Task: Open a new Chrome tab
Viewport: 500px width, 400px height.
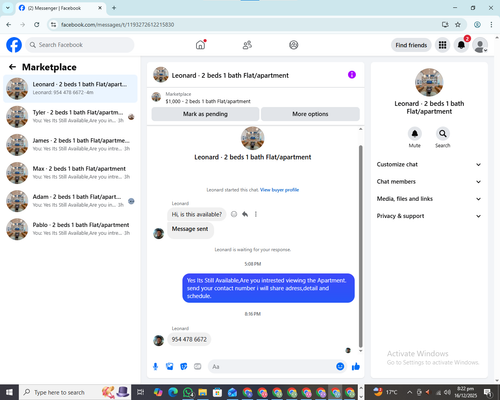Action: point(114,8)
